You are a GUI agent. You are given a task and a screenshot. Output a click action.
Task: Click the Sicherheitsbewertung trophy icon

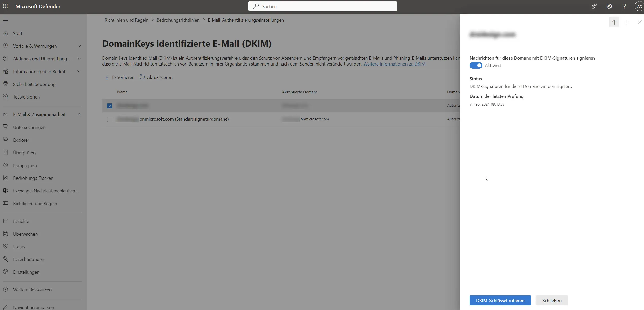click(6, 84)
